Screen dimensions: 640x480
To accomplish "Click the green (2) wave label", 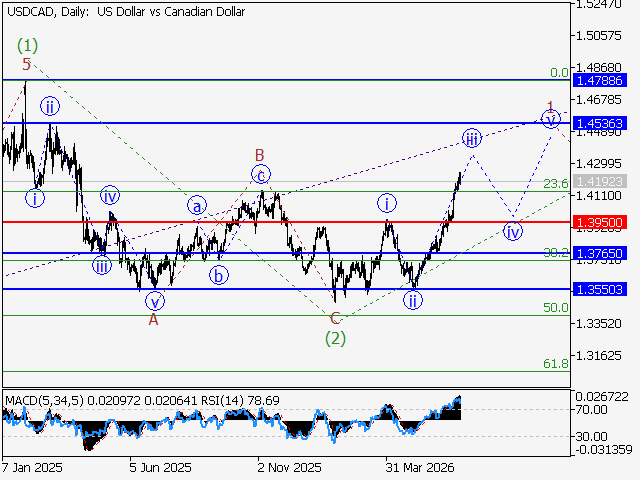I will pos(335,339).
